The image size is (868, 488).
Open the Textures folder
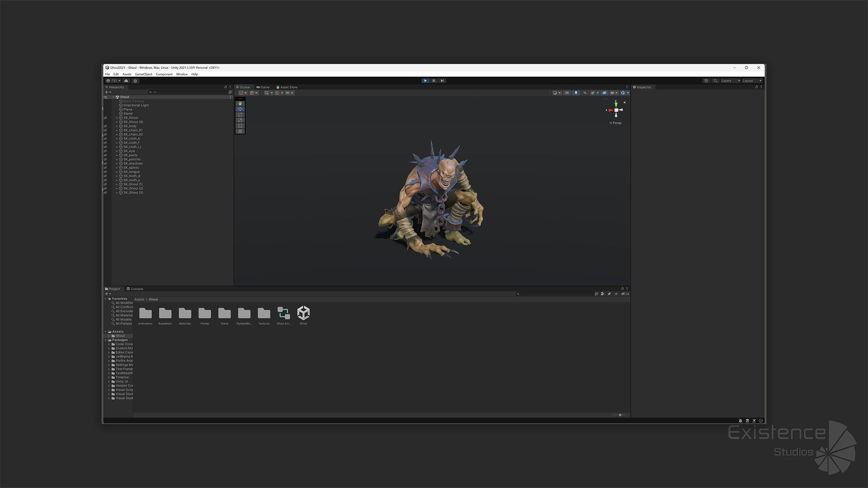tap(264, 316)
